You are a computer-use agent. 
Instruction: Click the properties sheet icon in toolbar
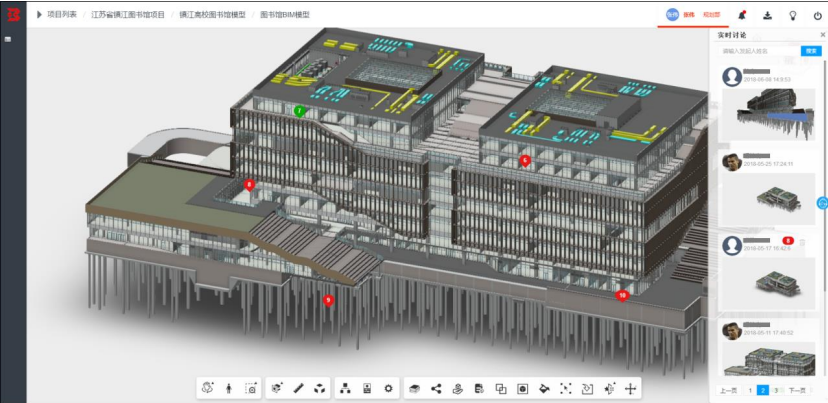tap(367, 388)
